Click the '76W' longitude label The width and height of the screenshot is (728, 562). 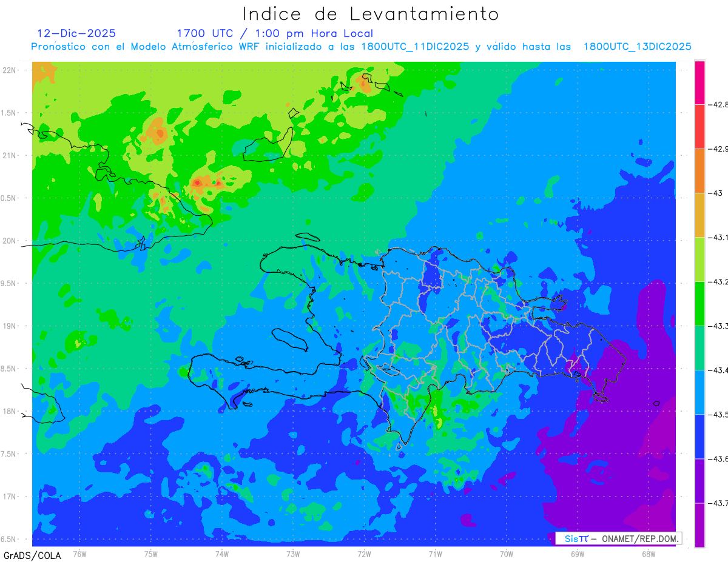79,554
